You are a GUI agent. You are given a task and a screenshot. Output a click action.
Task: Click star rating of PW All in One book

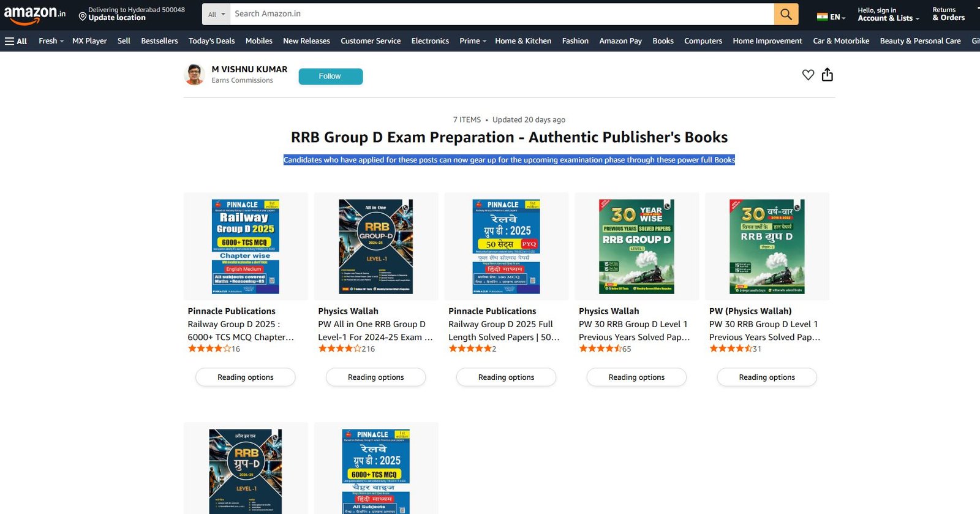[x=339, y=349]
